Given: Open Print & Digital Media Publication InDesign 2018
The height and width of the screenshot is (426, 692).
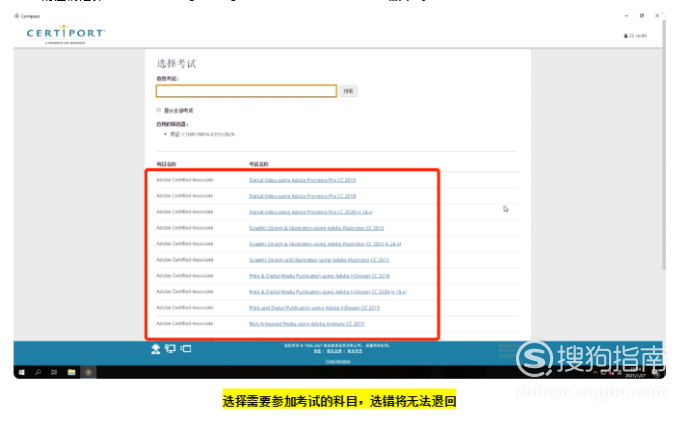Looking at the screenshot, I should [x=319, y=276].
